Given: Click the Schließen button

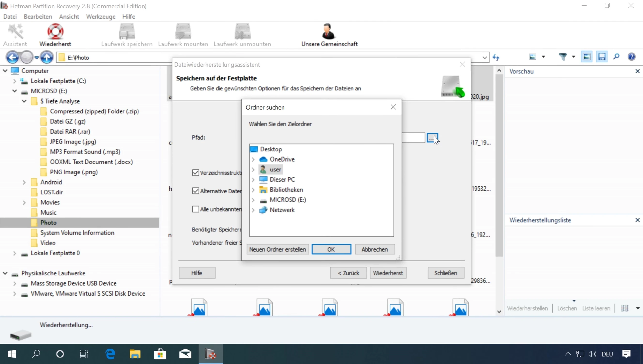Looking at the screenshot, I should pos(446,273).
